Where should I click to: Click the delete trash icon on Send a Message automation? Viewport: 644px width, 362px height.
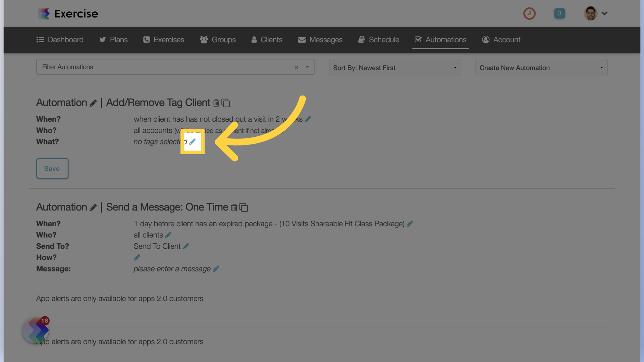point(234,207)
